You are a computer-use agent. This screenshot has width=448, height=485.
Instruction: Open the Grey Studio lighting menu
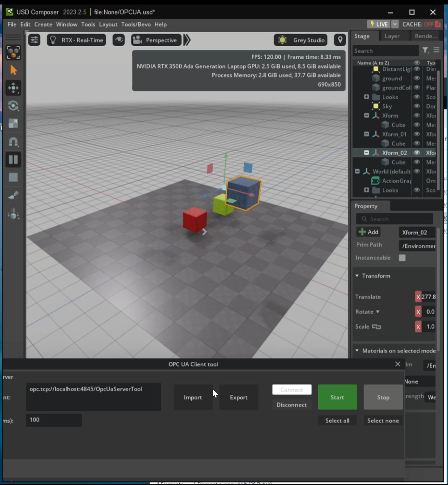(301, 40)
